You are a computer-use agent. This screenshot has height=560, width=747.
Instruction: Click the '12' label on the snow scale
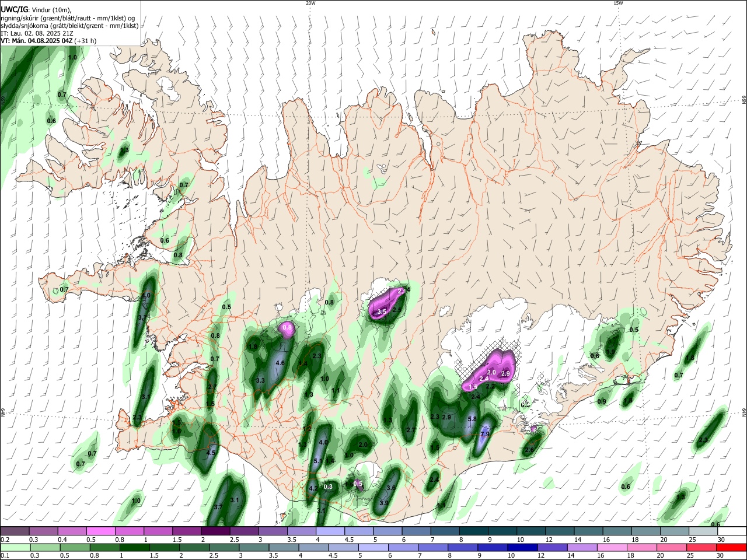[549, 540]
